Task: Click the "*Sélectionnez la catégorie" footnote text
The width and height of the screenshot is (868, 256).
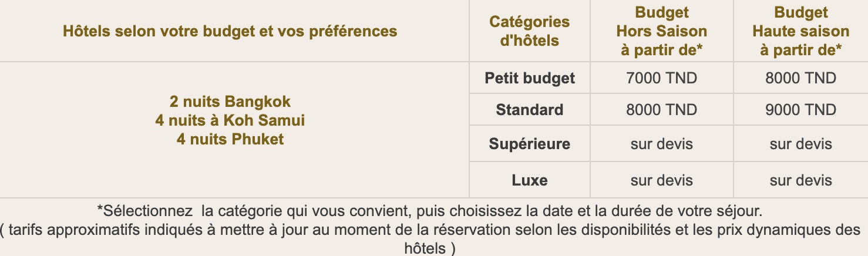Action: [429, 210]
